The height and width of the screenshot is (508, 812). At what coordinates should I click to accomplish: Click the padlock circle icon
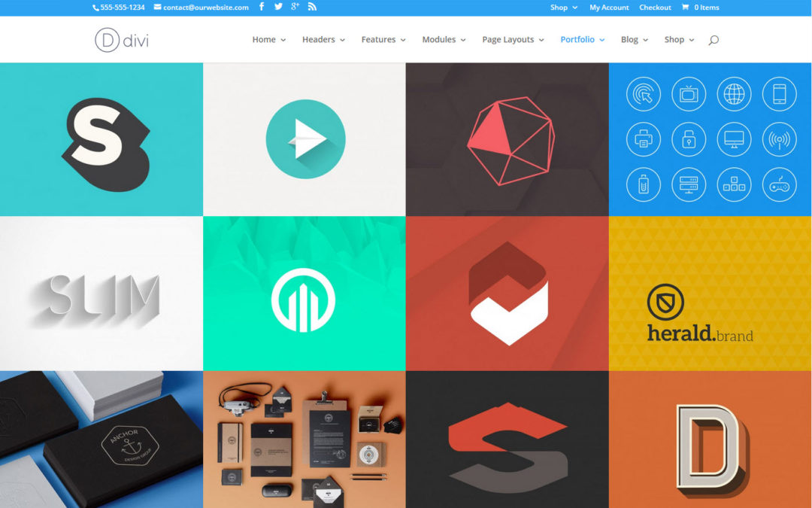point(688,139)
